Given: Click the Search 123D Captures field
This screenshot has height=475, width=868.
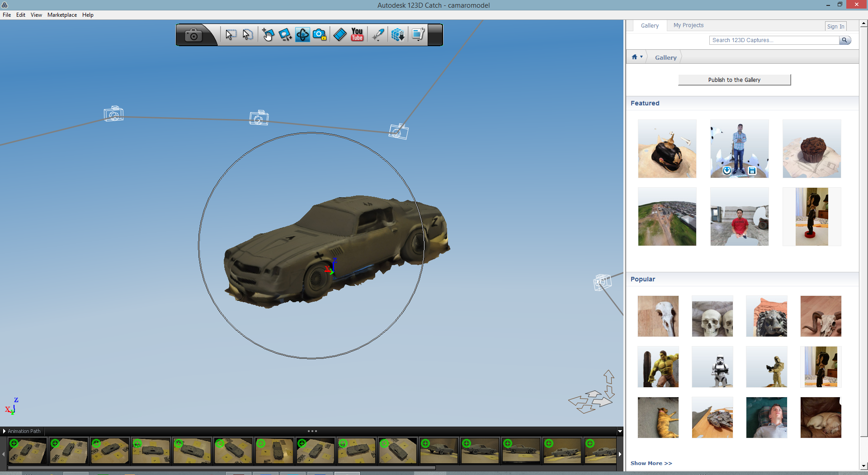Looking at the screenshot, I should click(x=774, y=40).
